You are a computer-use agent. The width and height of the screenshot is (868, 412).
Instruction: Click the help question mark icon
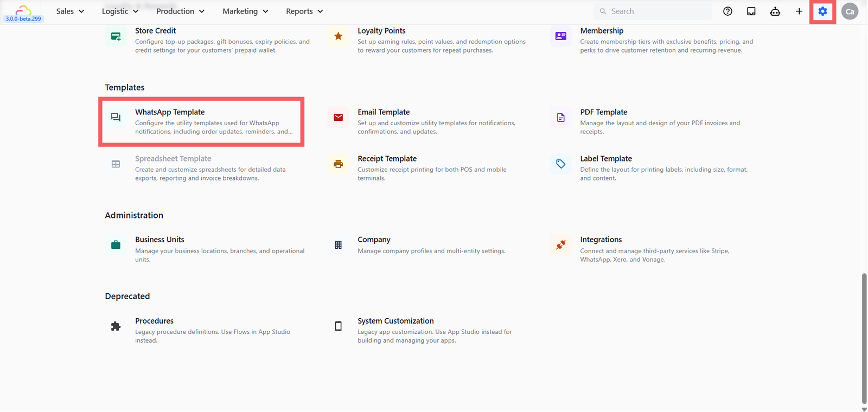click(727, 11)
